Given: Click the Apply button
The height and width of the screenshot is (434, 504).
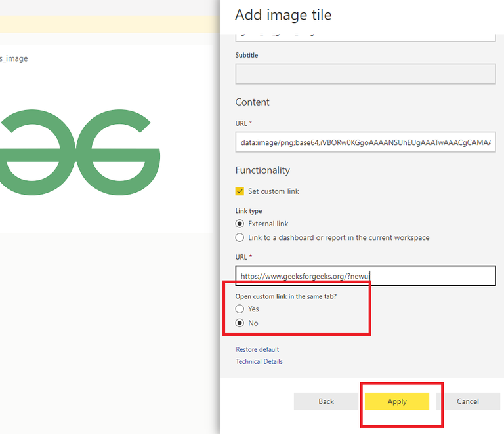Looking at the screenshot, I should coord(397,401).
